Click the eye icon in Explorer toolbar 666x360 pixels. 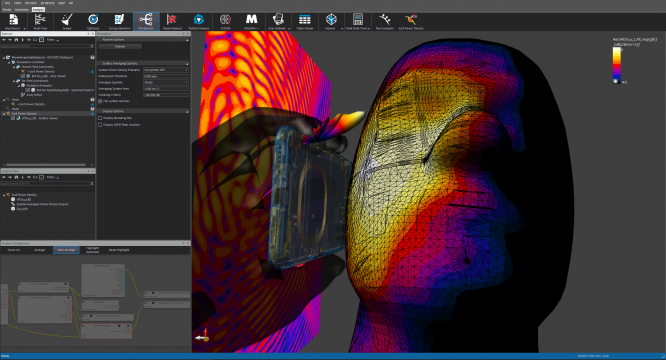click(29, 40)
